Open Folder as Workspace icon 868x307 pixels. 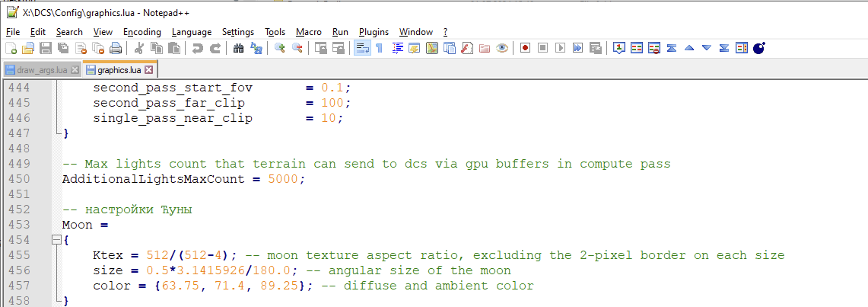pyautogui.click(x=485, y=48)
